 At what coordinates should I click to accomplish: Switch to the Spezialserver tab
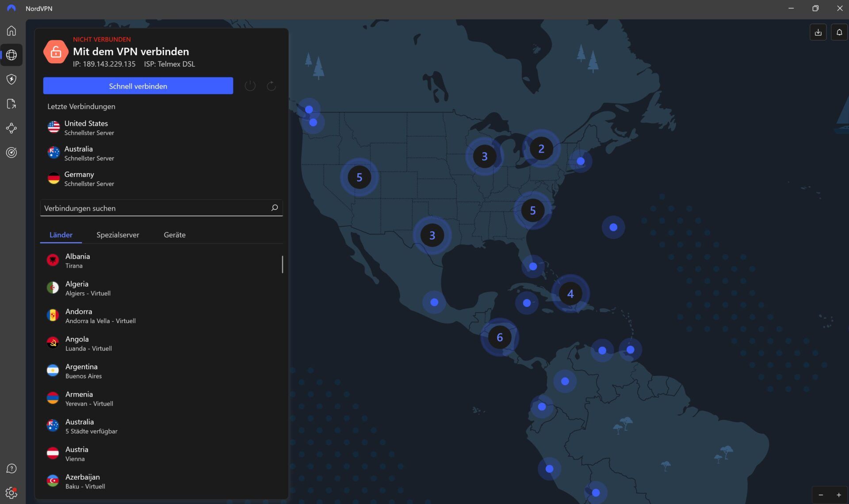(118, 235)
